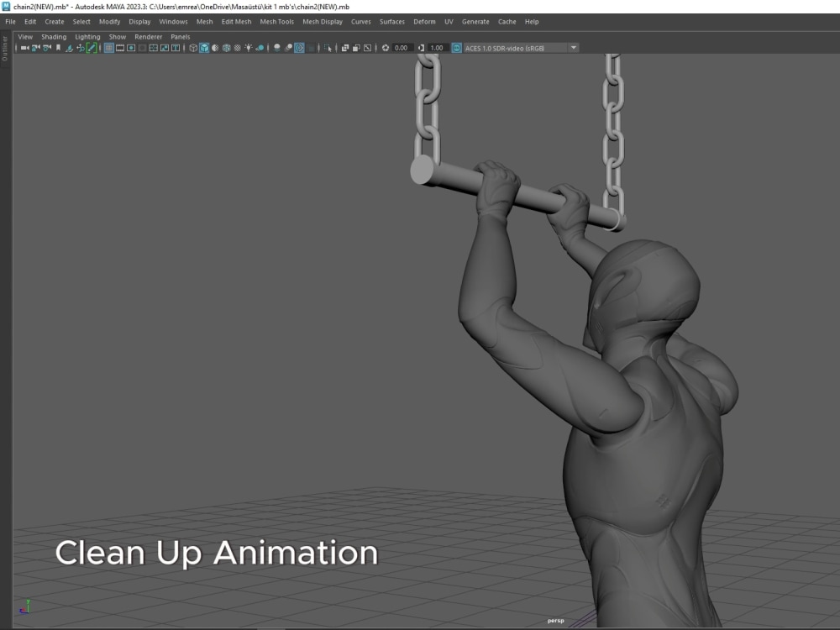840x630 pixels.
Task: Open the Edit menu
Action: [30, 22]
